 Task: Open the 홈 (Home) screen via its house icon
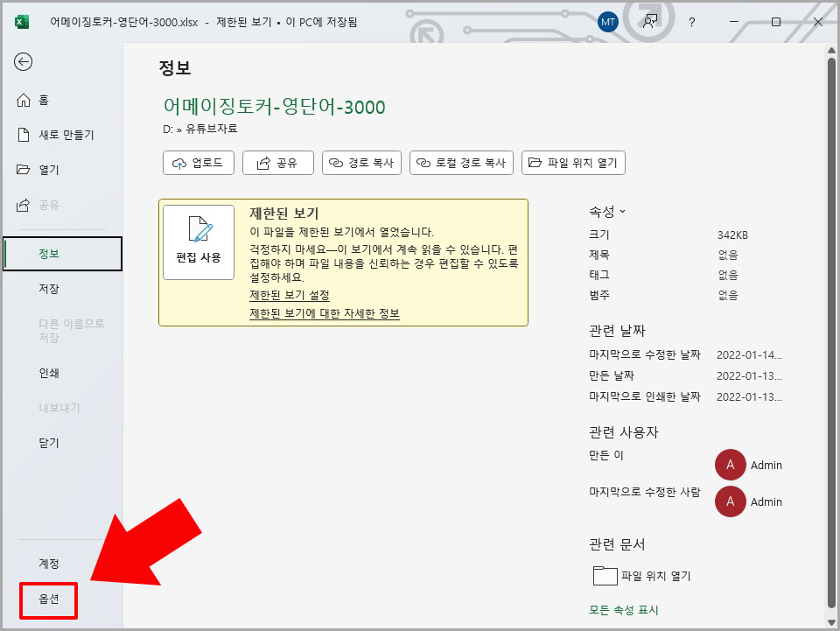pyautogui.click(x=37, y=100)
